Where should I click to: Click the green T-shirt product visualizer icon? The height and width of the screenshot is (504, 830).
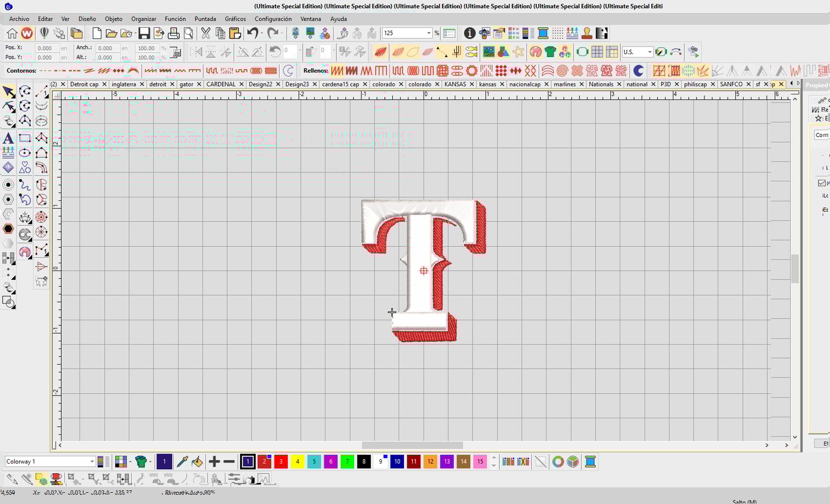[550, 52]
